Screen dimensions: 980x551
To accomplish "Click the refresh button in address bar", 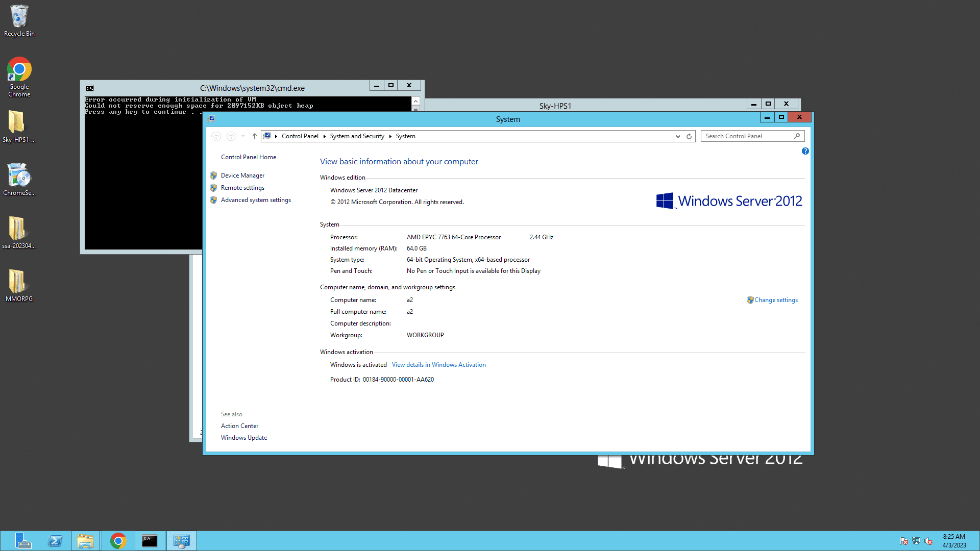I will click(689, 136).
